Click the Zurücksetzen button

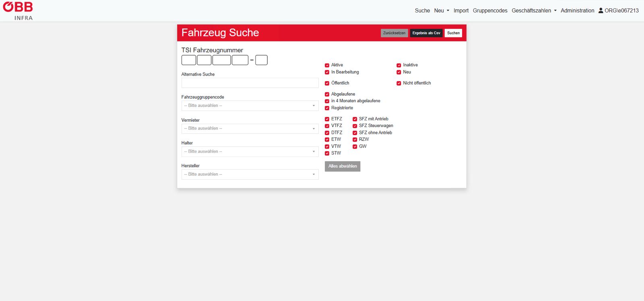click(x=394, y=33)
